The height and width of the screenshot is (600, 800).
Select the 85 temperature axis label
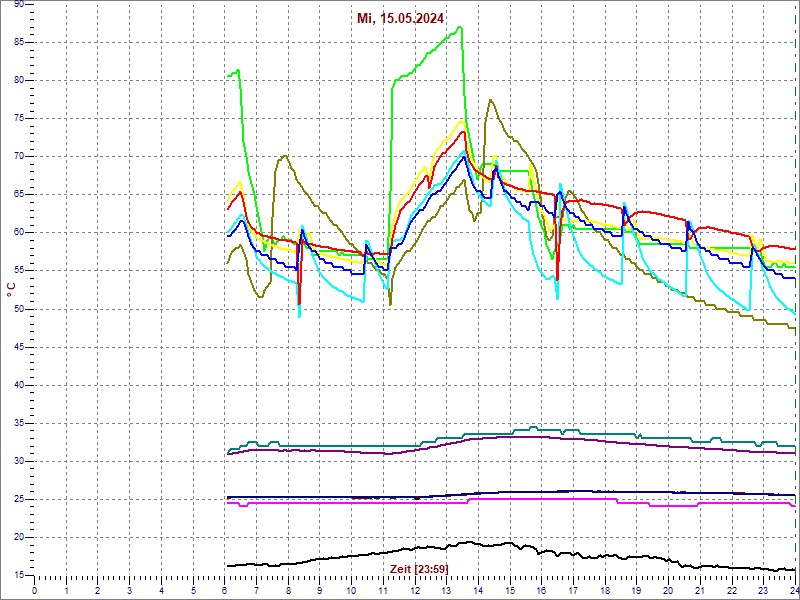tap(18, 42)
